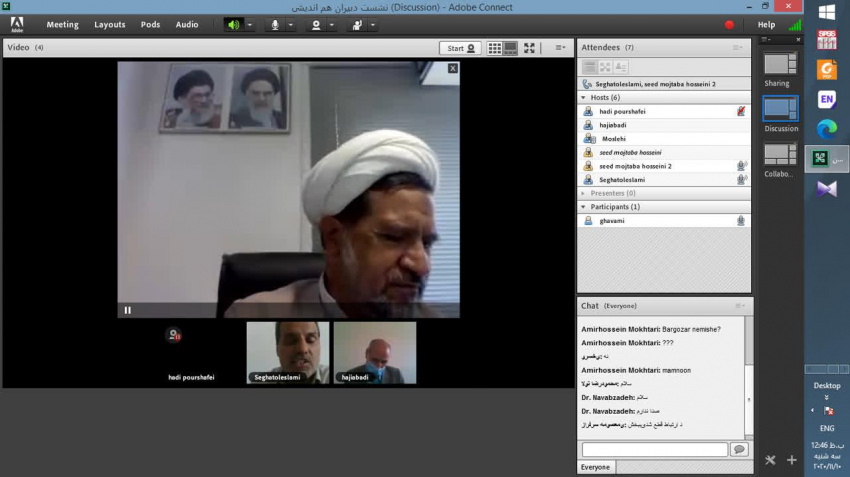The width and height of the screenshot is (850, 477).
Task: Click the chat message input field
Action: click(x=655, y=450)
